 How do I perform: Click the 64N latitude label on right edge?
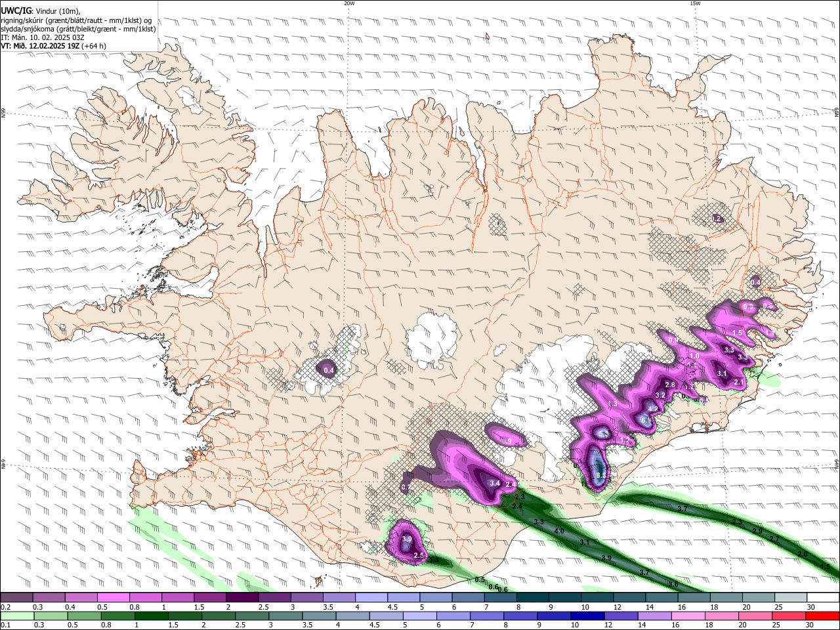(837, 463)
